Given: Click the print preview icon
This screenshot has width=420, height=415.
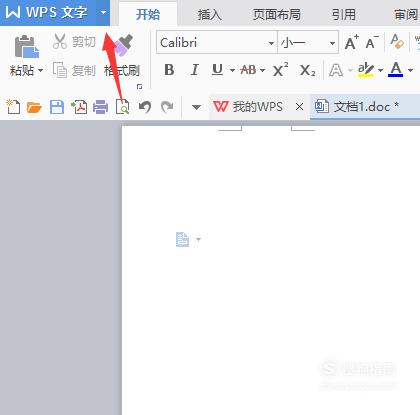Looking at the screenshot, I should point(122,107).
